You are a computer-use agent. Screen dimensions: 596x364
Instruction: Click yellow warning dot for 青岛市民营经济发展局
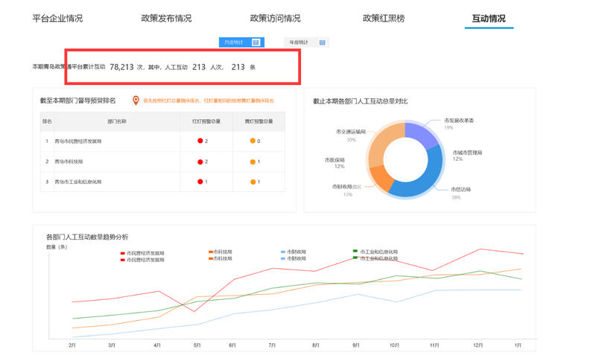253,141
